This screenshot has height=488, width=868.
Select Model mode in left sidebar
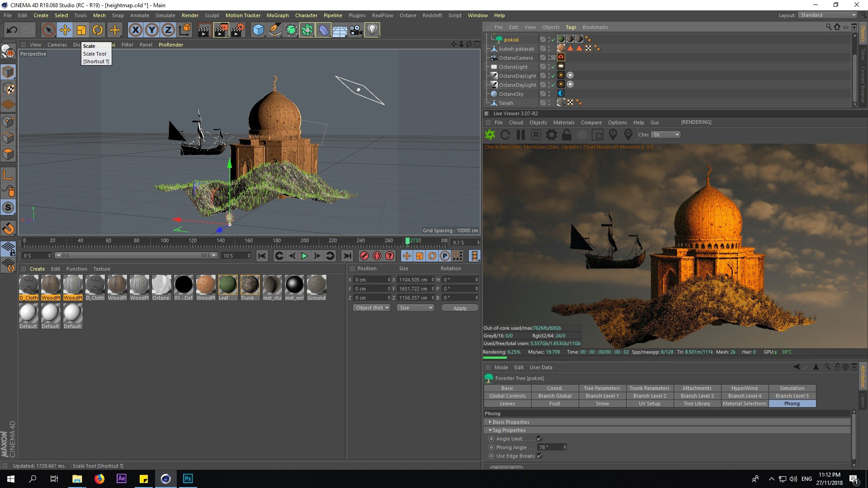coord(8,72)
